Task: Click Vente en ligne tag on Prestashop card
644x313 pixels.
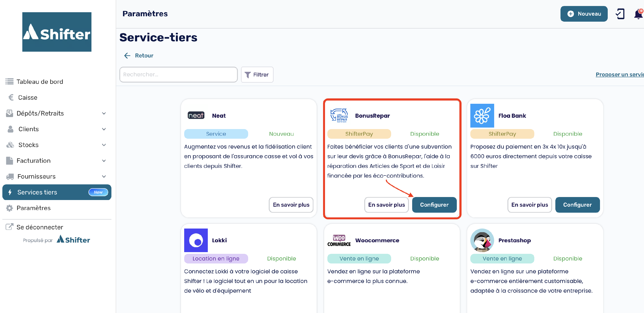Action: [x=502, y=259]
